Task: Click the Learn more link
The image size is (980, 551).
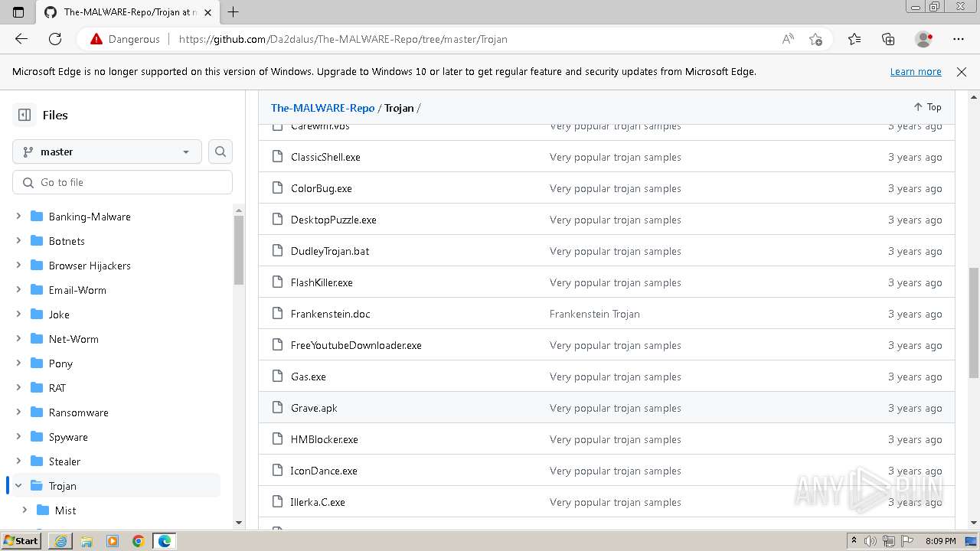Action: point(916,71)
